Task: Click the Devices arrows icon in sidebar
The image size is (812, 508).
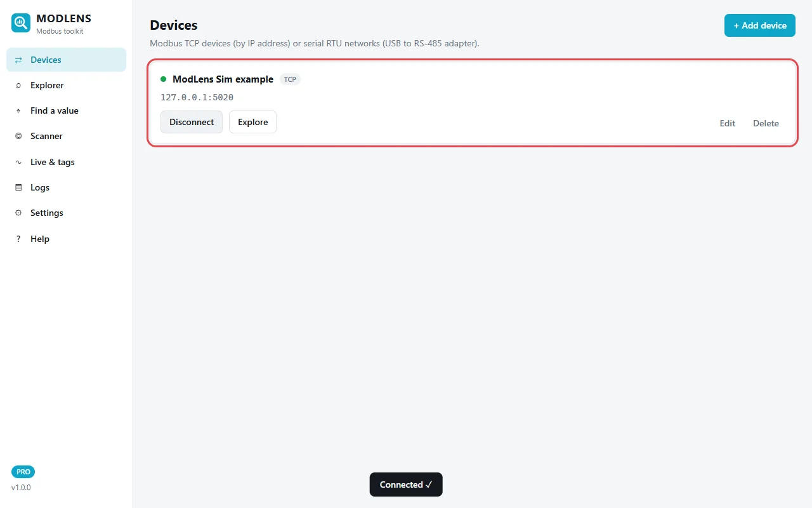Action: (x=18, y=60)
